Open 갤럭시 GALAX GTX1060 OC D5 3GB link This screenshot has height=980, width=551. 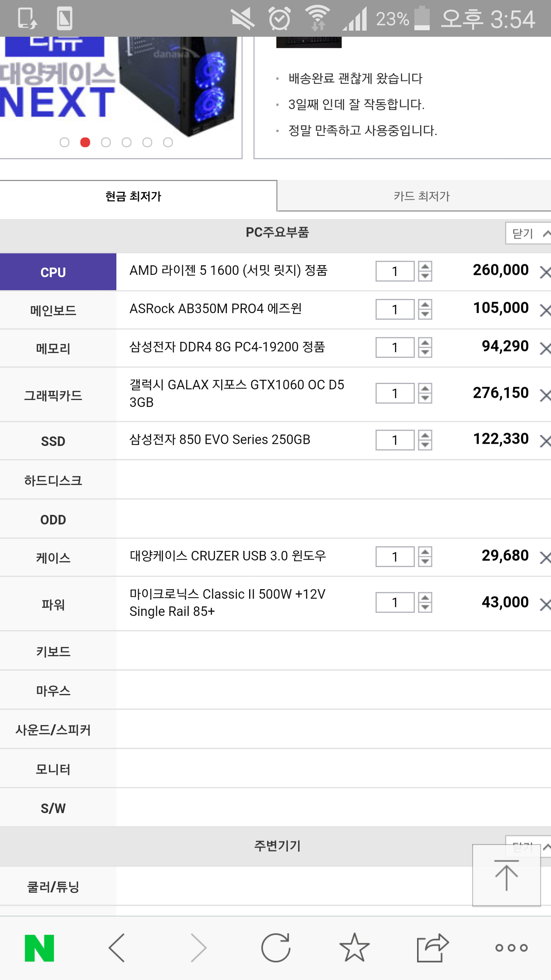click(237, 394)
